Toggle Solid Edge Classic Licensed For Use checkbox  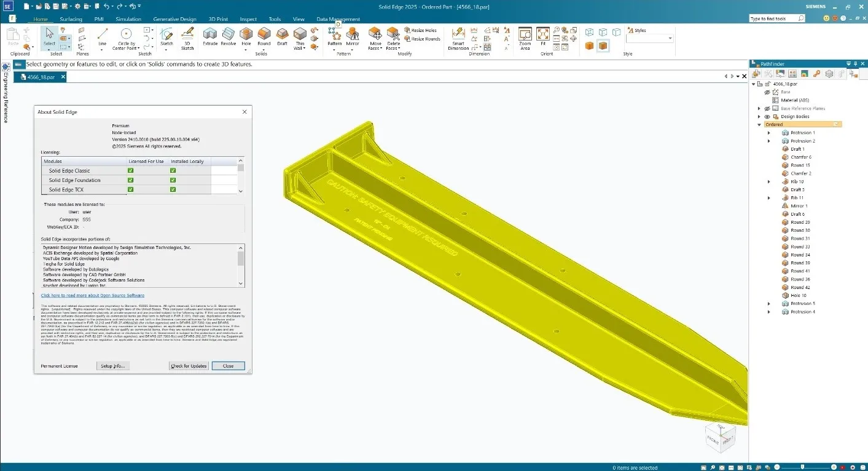(x=130, y=170)
